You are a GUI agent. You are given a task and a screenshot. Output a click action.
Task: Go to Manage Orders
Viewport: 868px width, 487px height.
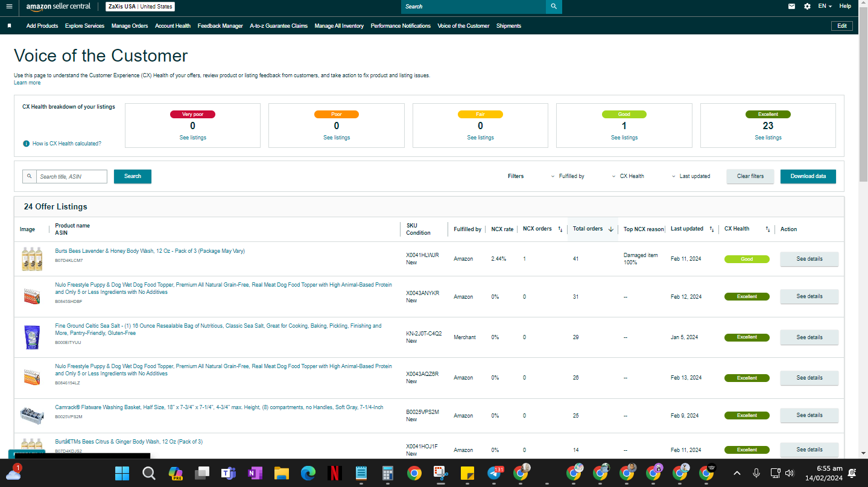coord(130,26)
